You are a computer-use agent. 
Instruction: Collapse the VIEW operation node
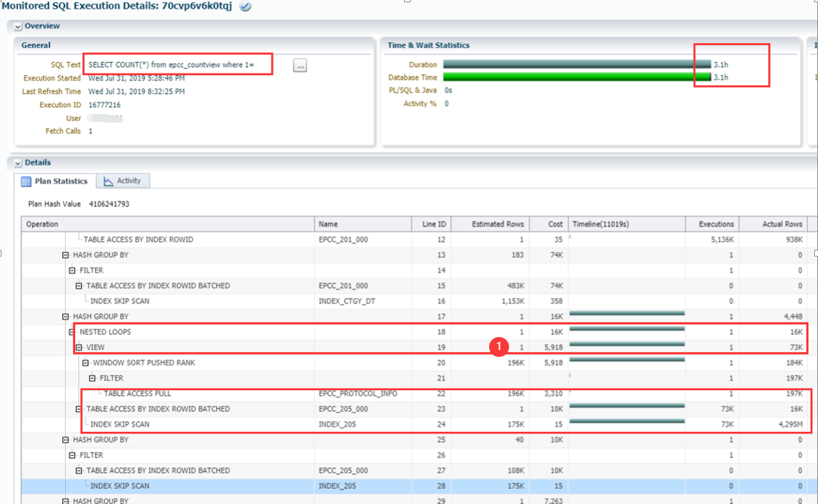click(79, 347)
